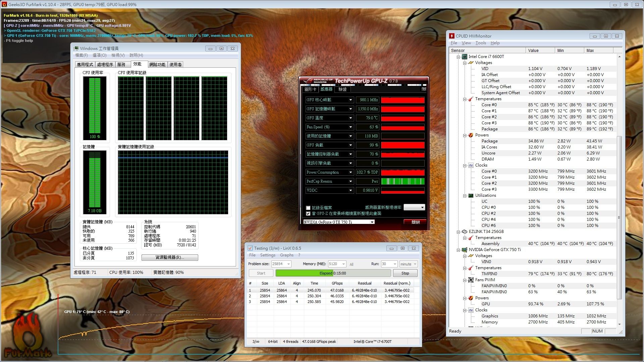
Task: Open sensor refresh rate dropdown in GPU-Z
Action: (x=414, y=207)
